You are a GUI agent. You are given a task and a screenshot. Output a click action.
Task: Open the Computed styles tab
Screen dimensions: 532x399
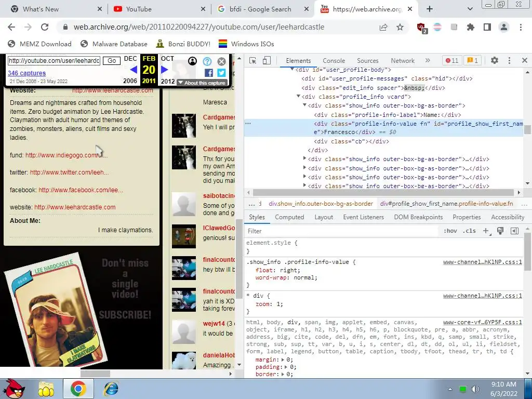pyautogui.click(x=289, y=217)
